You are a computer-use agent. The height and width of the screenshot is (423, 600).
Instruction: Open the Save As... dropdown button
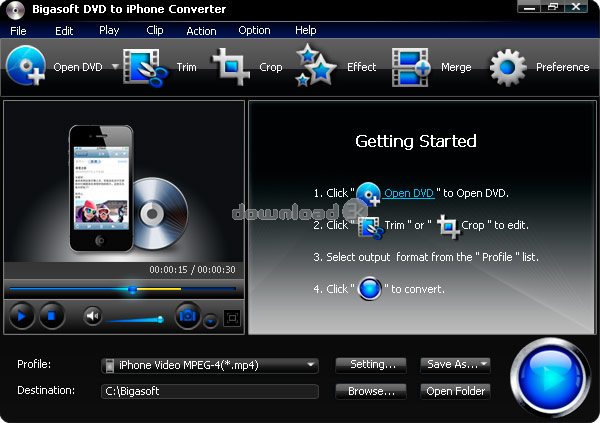click(455, 365)
